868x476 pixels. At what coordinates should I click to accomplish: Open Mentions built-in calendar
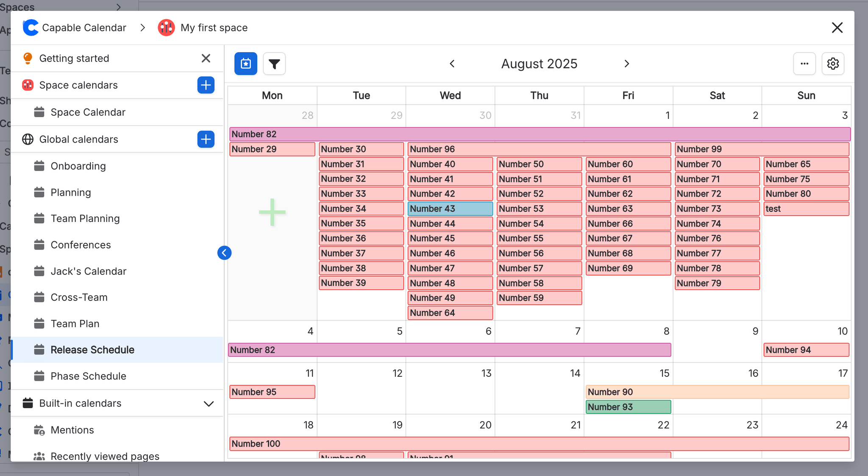tap(72, 430)
